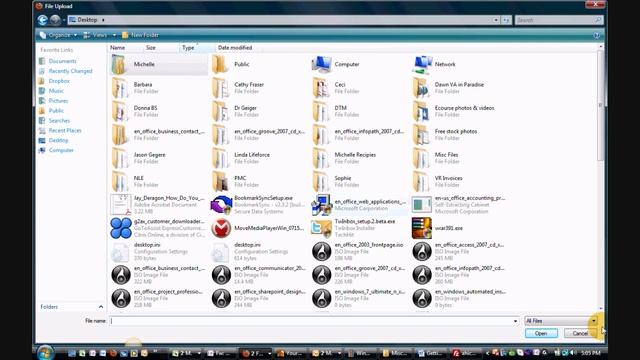Go to Documents in Favorite Links

(x=62, y=61)
